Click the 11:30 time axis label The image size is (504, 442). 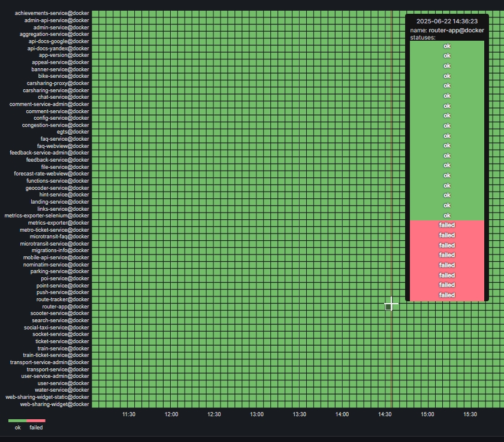coord(129,414)
